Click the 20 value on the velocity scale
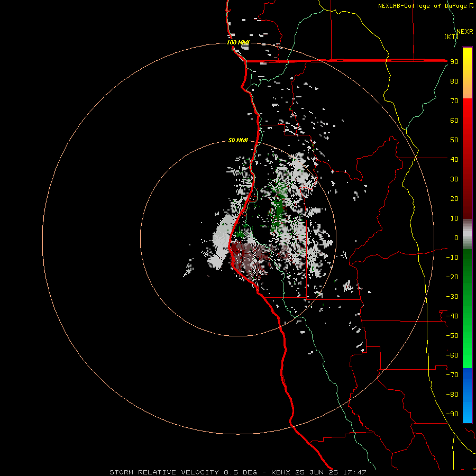 point(454,198)
